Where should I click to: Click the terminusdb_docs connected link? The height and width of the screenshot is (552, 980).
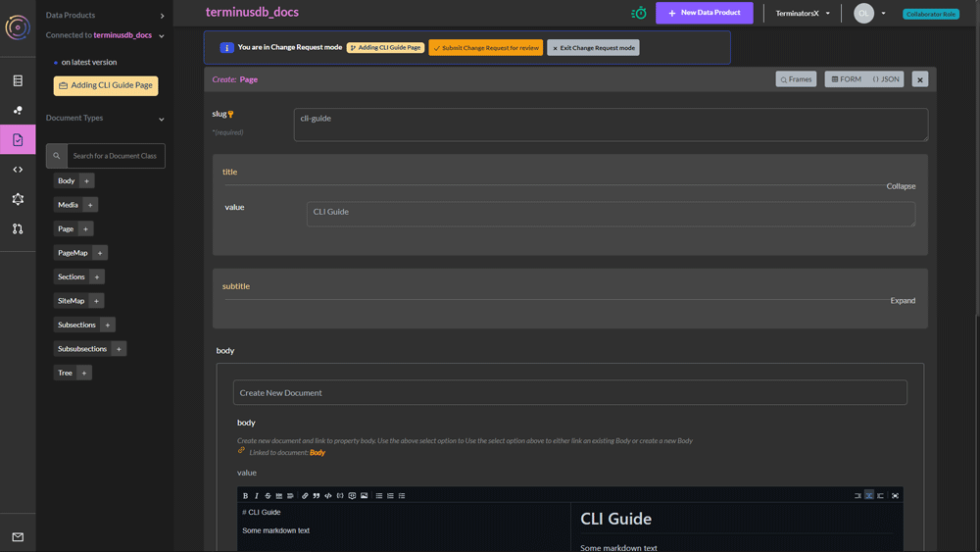coord(122,35)
